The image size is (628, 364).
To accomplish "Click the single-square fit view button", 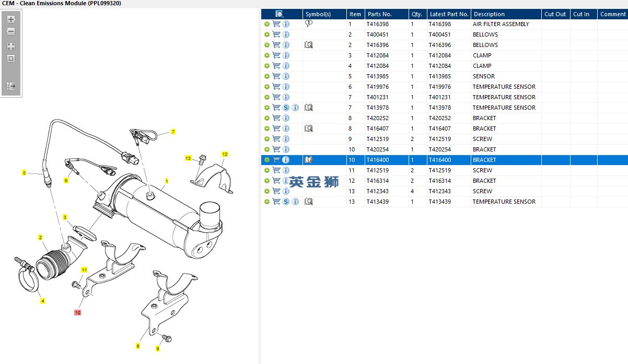I will (x=11, y=58).
